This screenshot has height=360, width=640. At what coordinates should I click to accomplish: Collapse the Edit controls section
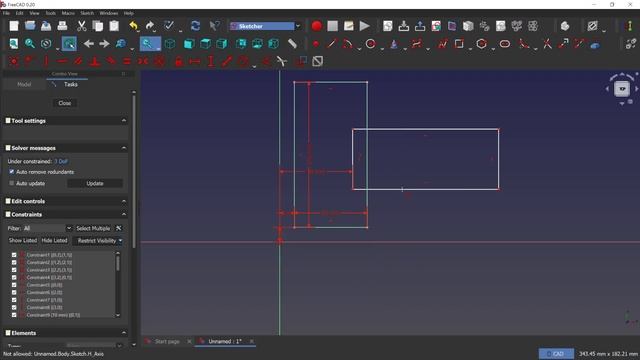124,201
